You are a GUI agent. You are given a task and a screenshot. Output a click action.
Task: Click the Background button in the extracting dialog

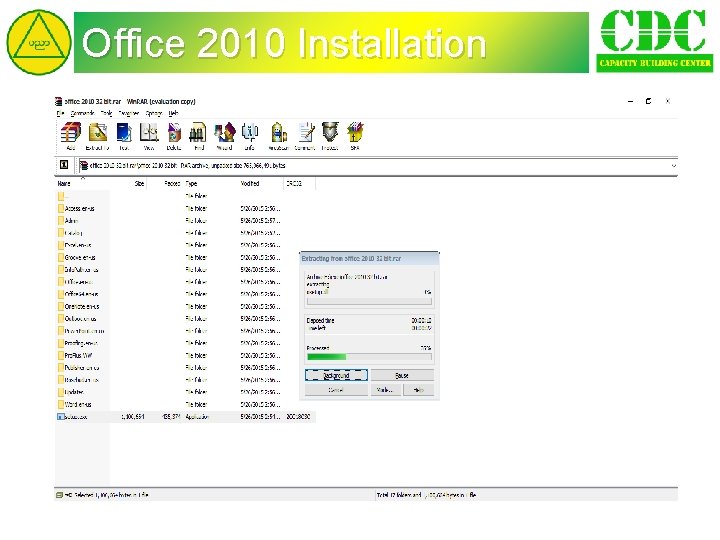tap(336, 375)
